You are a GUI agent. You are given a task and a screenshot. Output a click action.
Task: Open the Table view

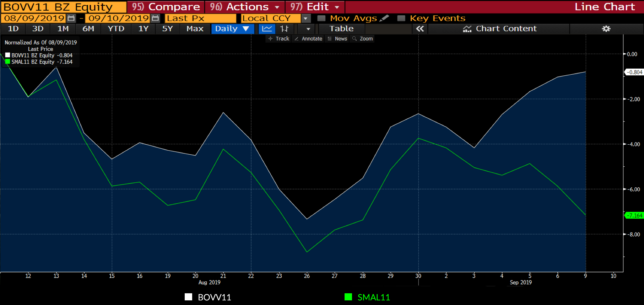[x=341, y=29]
